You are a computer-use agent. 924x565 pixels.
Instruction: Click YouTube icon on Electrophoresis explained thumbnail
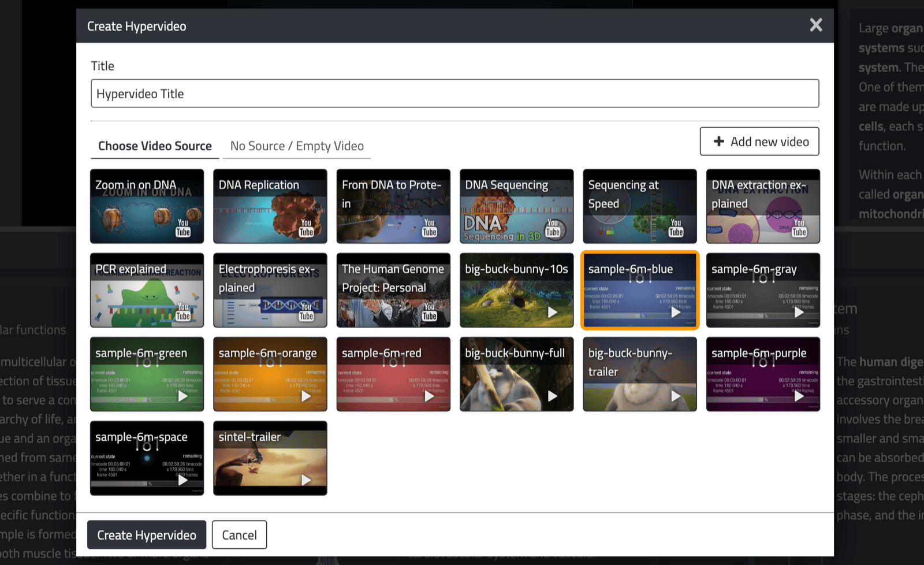[306, 311]
